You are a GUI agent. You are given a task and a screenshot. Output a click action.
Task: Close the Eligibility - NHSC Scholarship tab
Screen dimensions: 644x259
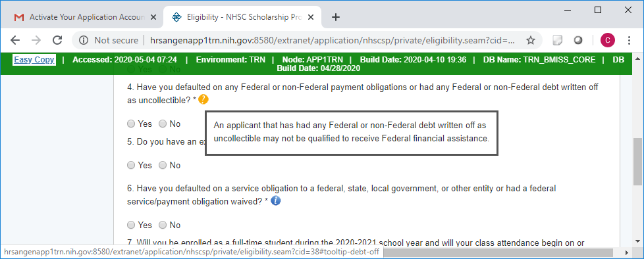pyautogui.click(x=311, y=17)
